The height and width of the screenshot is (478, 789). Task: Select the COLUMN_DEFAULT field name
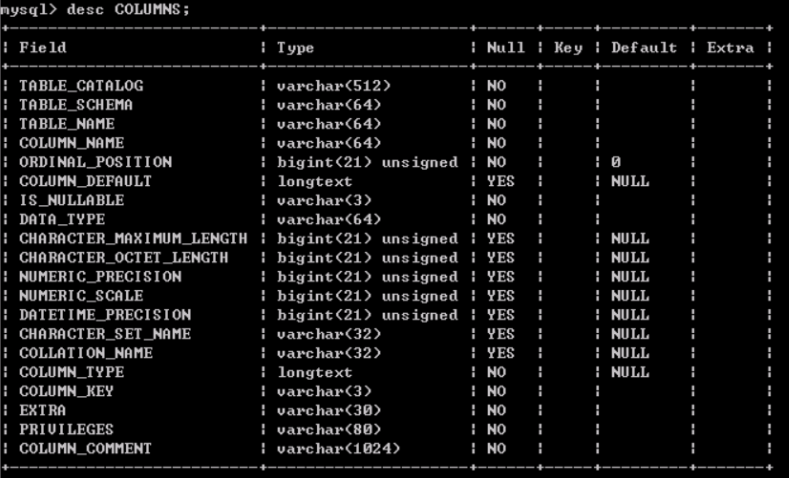click(x=86, y=181)
